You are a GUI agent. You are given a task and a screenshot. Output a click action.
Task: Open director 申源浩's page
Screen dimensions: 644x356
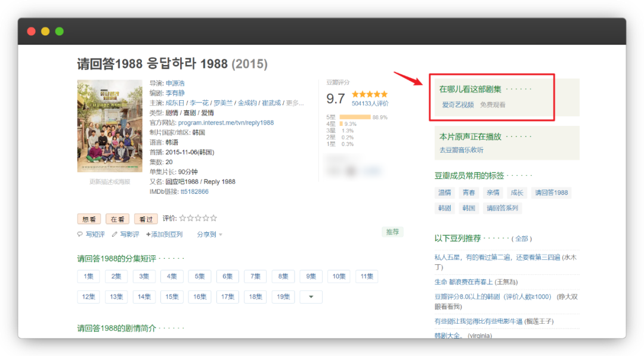tap(175, 83)
